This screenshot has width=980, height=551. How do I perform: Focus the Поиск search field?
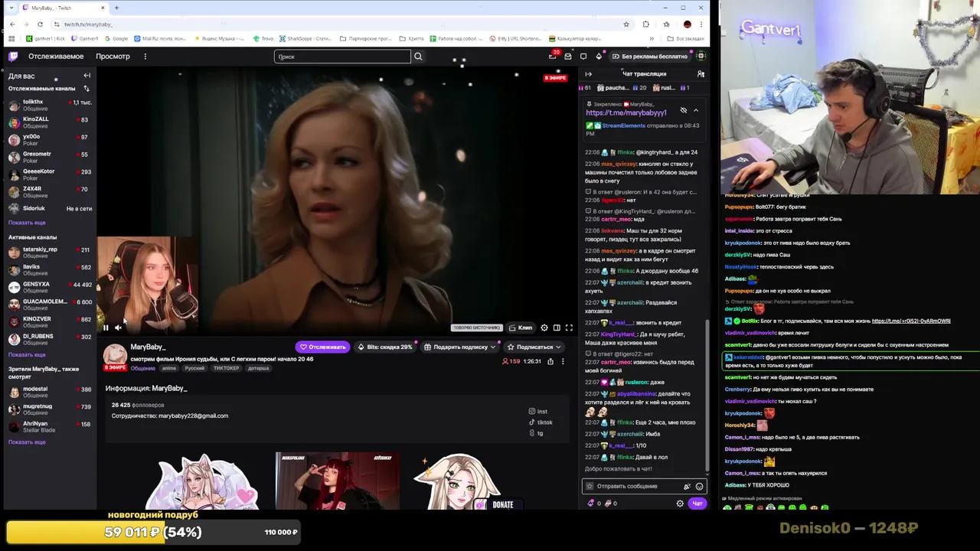point(342,56)
